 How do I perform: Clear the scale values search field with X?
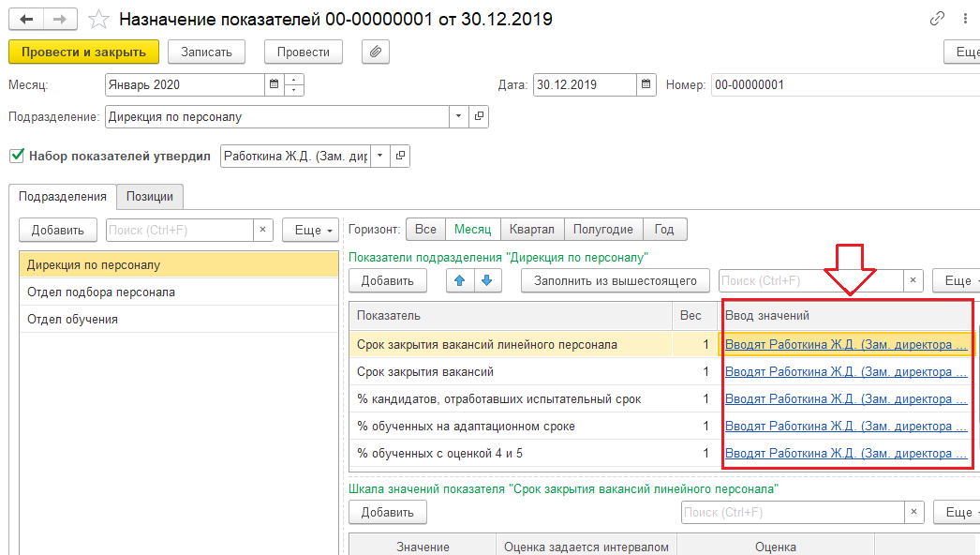coord(913,513)
